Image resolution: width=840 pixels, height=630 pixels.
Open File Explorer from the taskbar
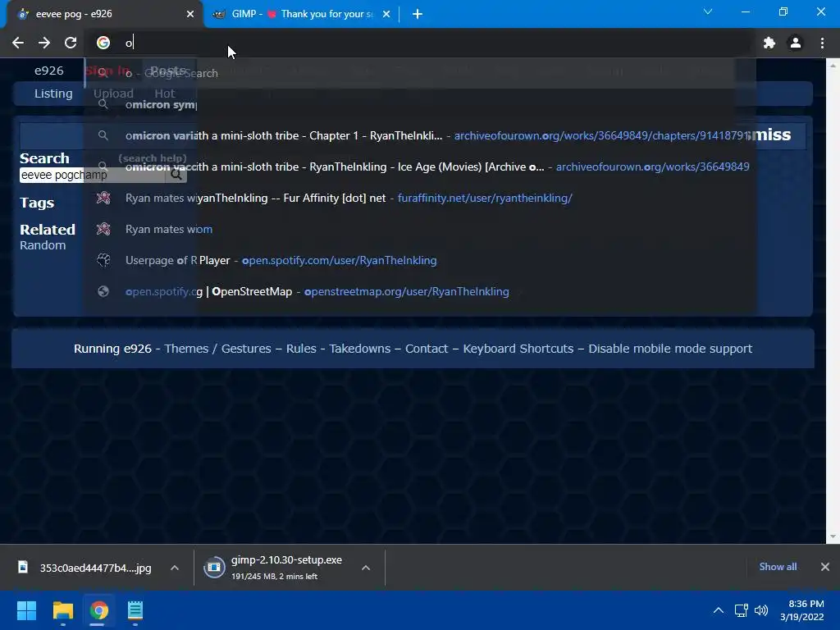(x=62, y=610)
